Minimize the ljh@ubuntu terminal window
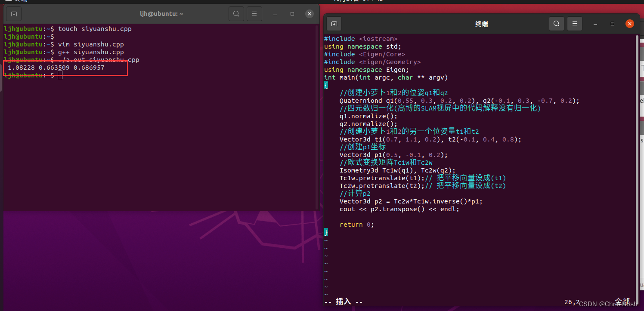Screen dimensions: 644x311 [275, 14]
